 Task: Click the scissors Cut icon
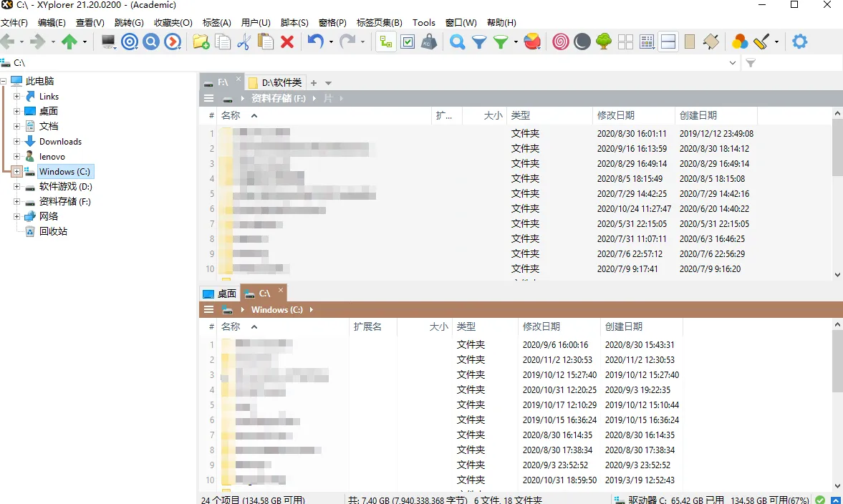coord(244,42)
